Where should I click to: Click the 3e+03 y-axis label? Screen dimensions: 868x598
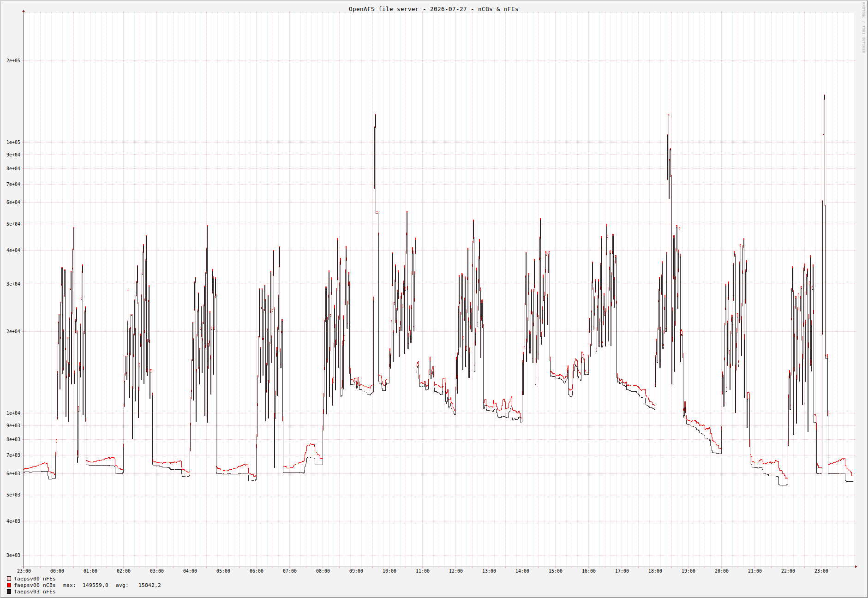13,555
